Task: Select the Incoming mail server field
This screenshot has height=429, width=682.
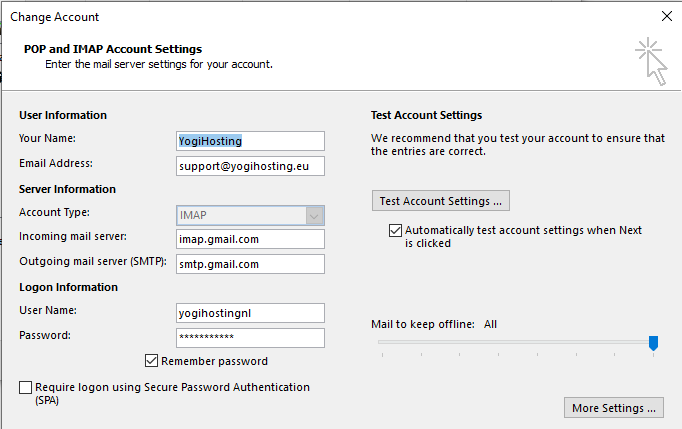Action: pyautogui.click(x=250, y=239)
